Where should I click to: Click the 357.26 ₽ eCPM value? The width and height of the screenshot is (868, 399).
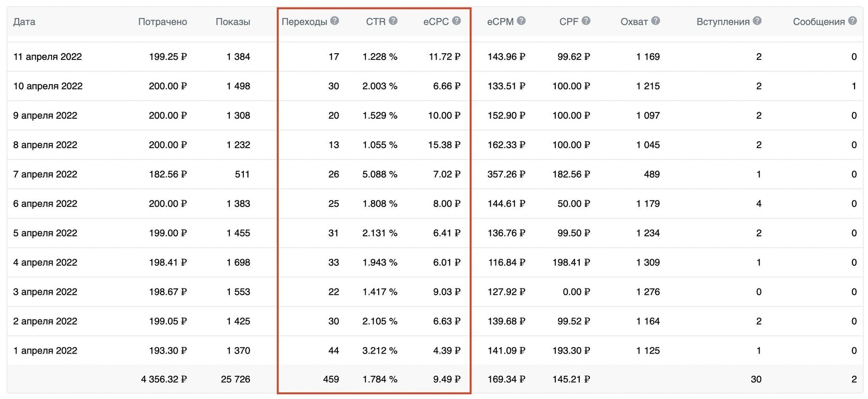pyautogui.click(x=506, y=174)
